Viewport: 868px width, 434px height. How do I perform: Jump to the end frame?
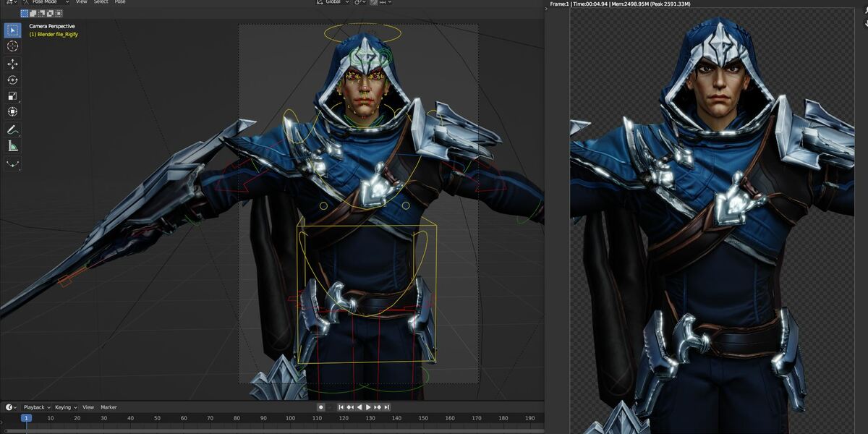point(386,407)
